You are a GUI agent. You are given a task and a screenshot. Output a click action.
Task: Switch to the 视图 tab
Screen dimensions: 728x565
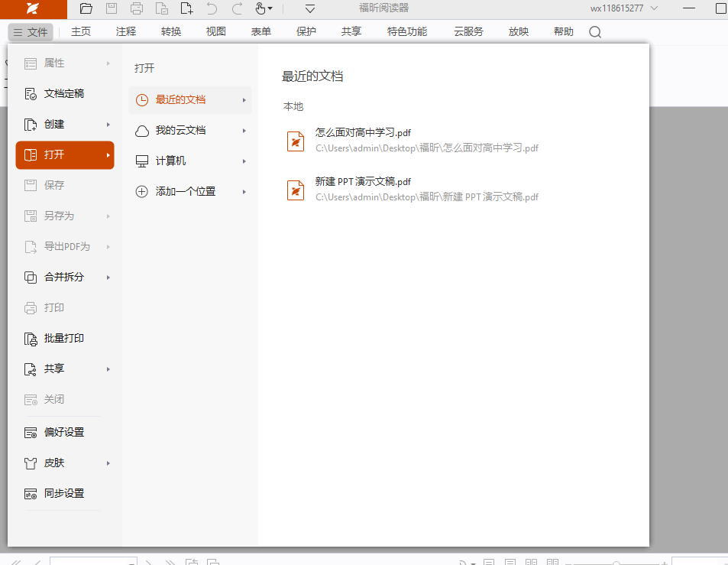tap(216, 31)
